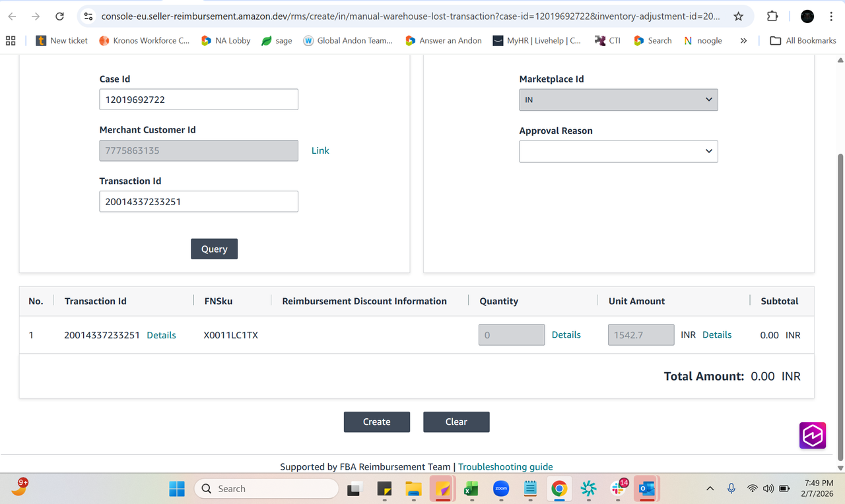The image size is (845, 504).
Task: Open the Approval Reason dropdown
Action: (x=619, y=151)
